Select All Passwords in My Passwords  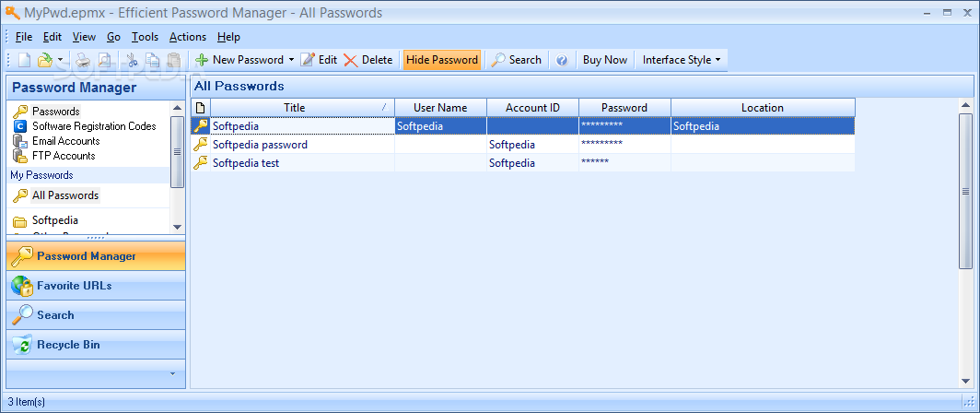click(x=65, y=195)
